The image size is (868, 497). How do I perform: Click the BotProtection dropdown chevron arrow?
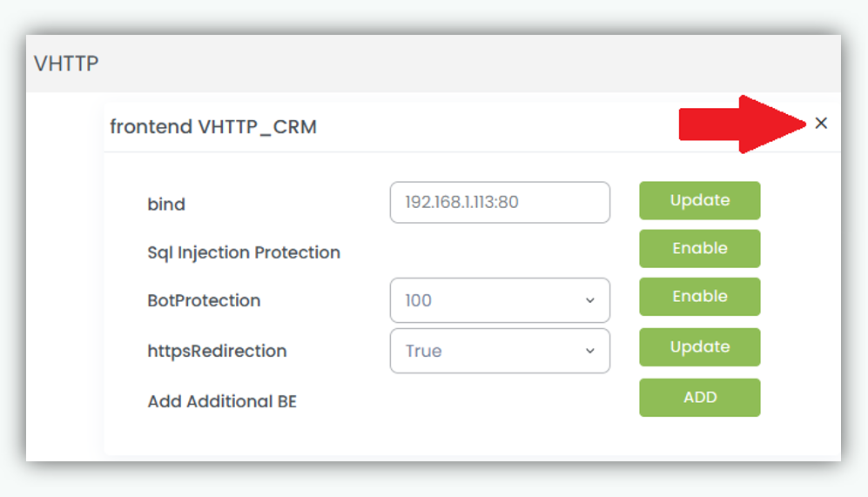pos(589,300)
